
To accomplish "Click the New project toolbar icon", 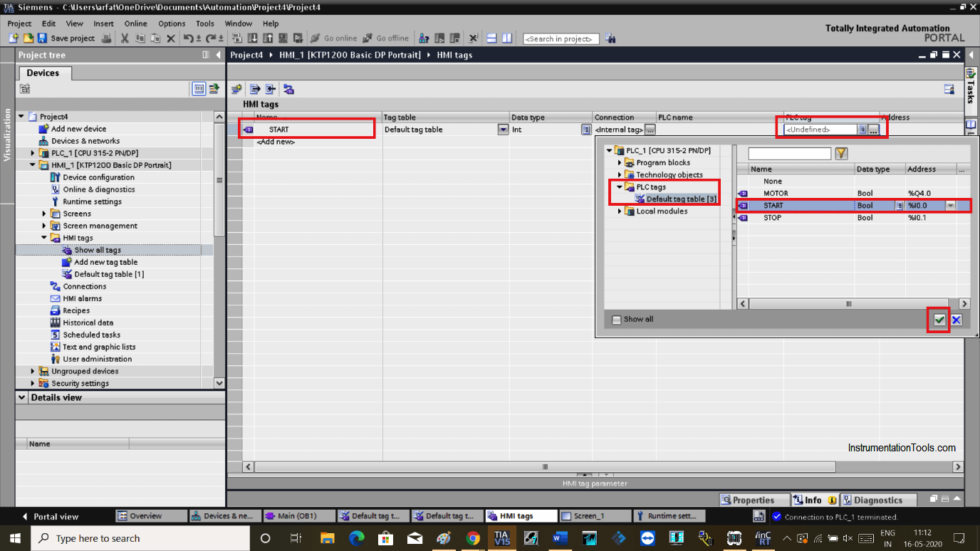I will coord(14,38).
